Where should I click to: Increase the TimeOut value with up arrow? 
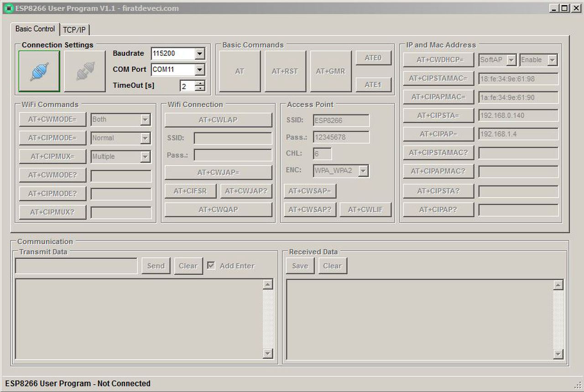[200, 84]
